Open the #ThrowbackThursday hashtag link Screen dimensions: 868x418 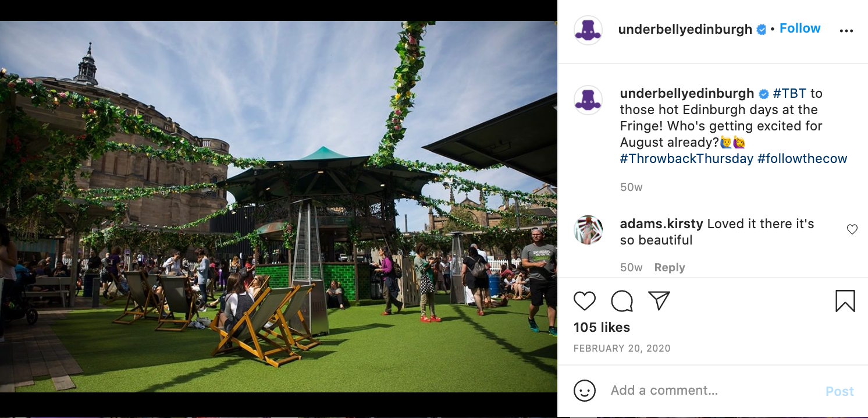pos(686,159)
